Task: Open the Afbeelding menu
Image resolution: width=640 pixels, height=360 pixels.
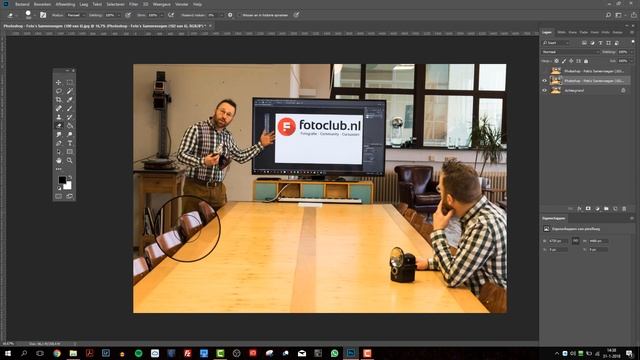Action: click(65, 4)
